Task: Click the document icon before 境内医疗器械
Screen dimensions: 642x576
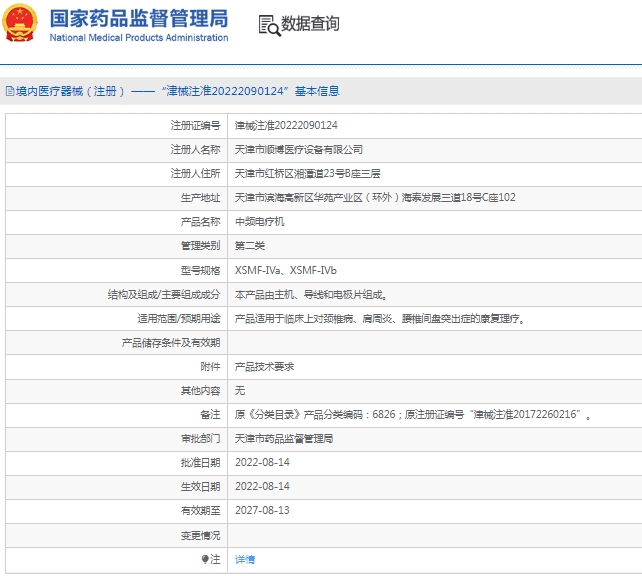Action: click(10, 91)
